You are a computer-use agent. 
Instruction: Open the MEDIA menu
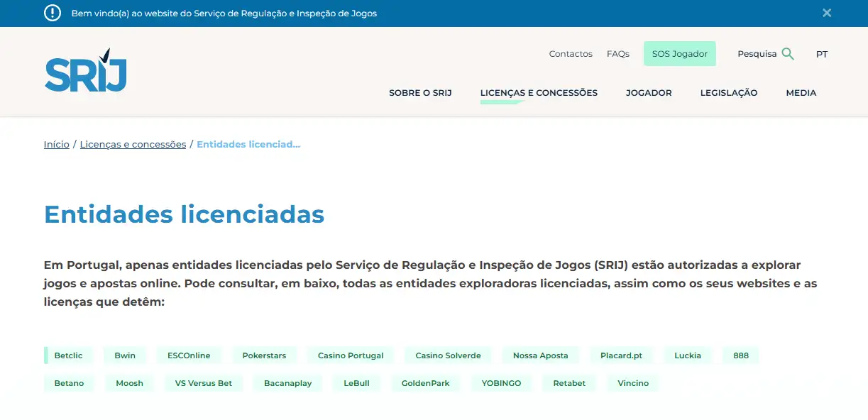(801, 93)
